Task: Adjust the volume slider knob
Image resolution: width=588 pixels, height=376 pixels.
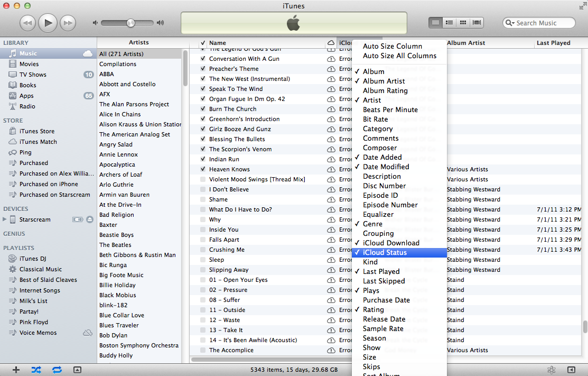Action: tap(130, 23)
